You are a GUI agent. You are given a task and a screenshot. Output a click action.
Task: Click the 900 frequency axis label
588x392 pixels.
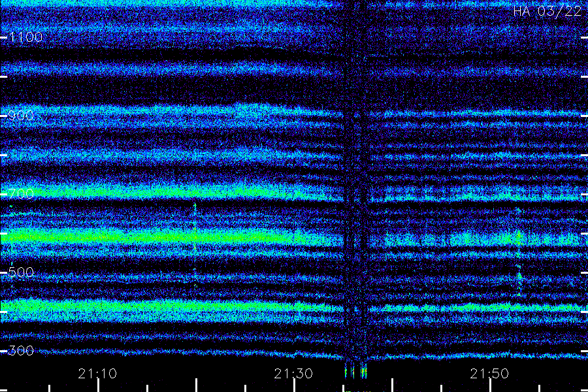click(21, 116)
